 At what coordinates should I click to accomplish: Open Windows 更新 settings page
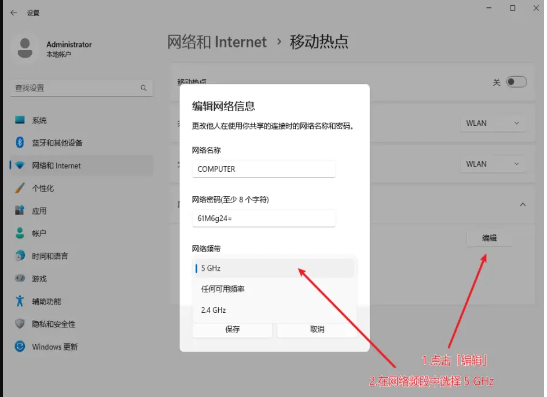pyautogui.click(x=81, y=347)
